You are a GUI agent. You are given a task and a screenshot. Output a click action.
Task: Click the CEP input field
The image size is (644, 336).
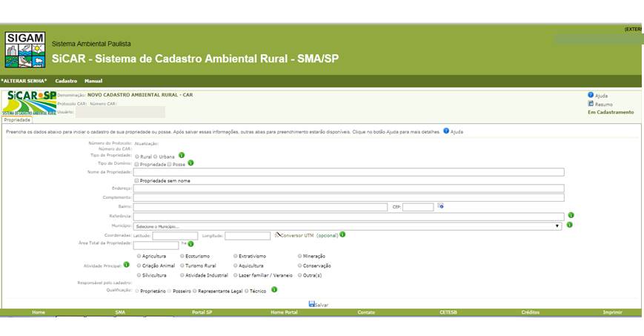418,207
